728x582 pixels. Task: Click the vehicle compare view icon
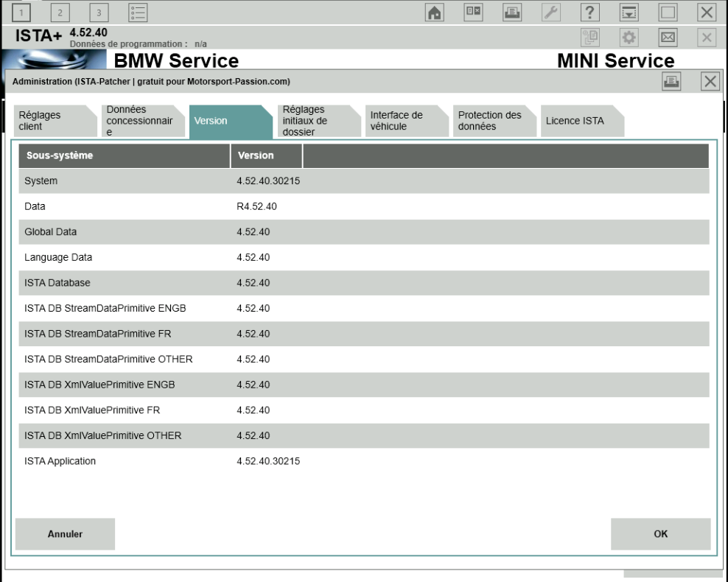(x=474, y=12)
